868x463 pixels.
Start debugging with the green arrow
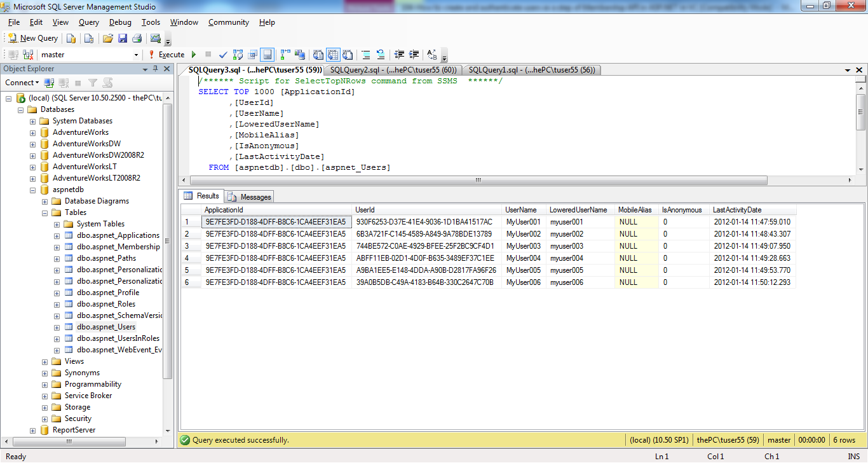coord(193,55)
